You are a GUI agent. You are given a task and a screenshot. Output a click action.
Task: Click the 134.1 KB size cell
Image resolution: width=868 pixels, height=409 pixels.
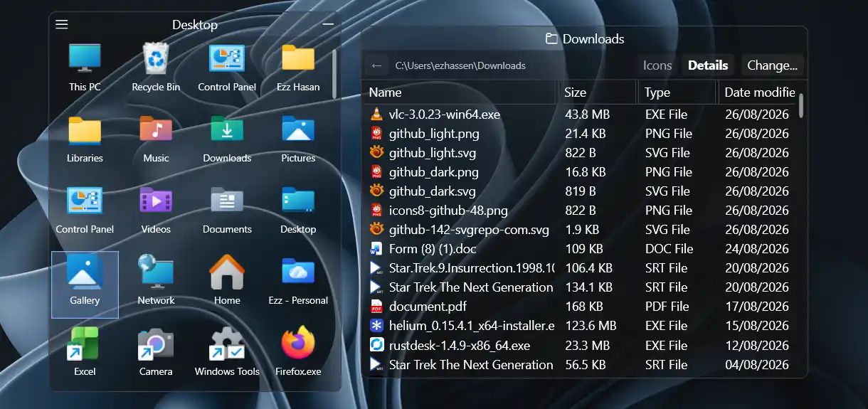pos(588,287)
